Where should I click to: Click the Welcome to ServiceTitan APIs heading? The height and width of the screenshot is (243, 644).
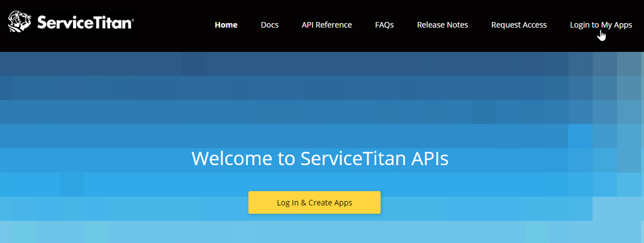pyautogui.click(x=320, y=159)
